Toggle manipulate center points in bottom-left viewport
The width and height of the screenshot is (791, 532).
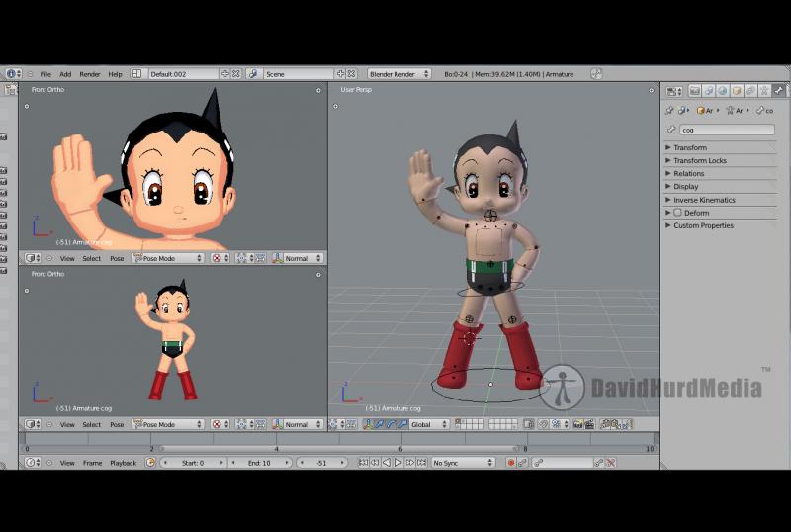click(260, 424)
